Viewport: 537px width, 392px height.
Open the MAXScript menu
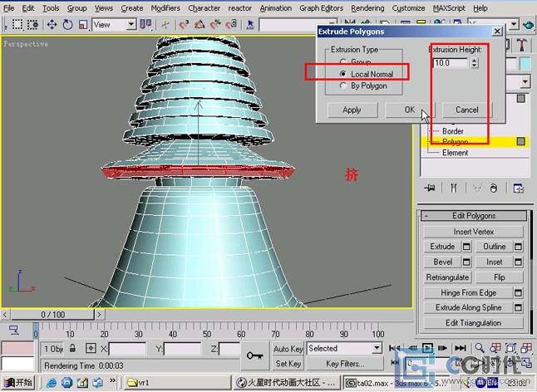(449, 7)
